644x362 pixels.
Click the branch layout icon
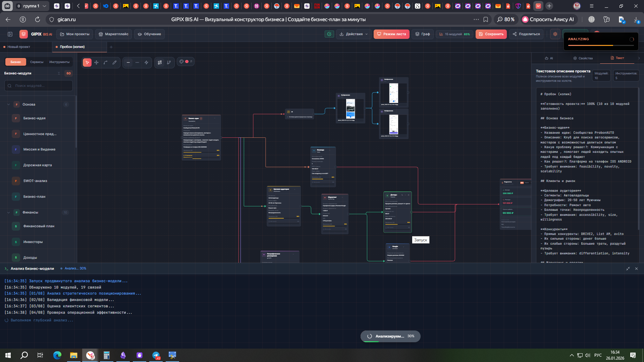(169, 62)
